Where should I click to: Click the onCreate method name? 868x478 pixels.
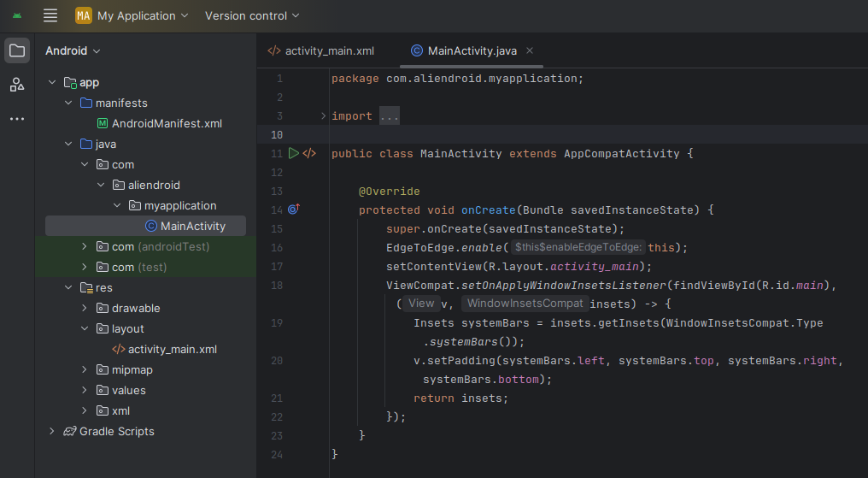(489, 209)
